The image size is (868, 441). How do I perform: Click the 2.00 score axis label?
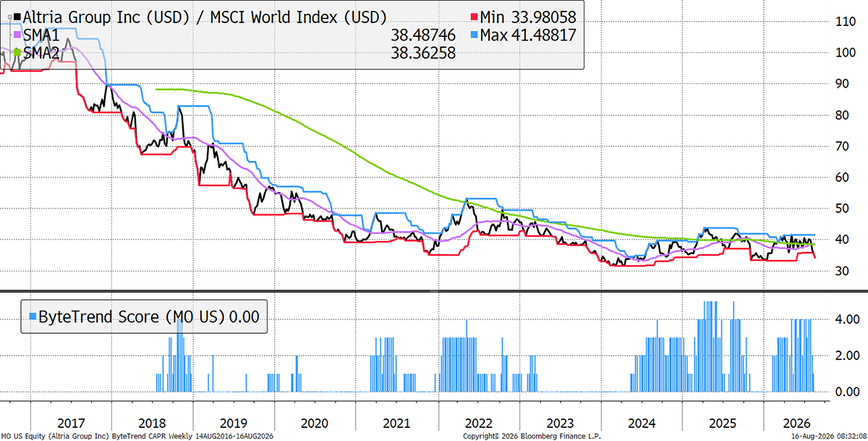847,356
